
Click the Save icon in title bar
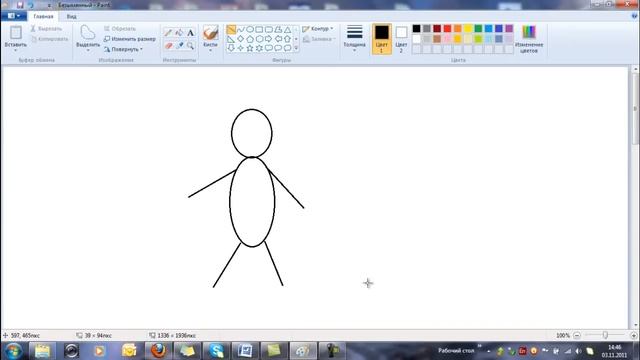(x=20, y=5)
